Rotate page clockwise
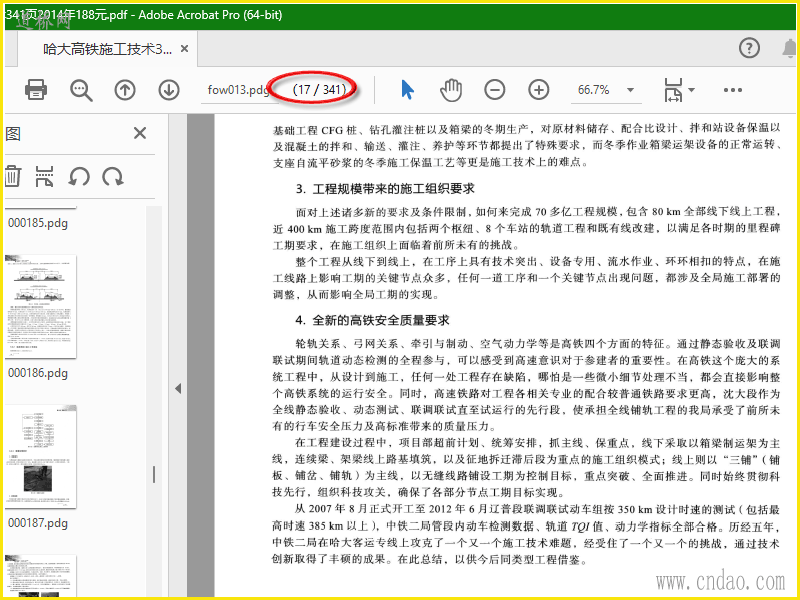The image size is (800, 600). 113,177
